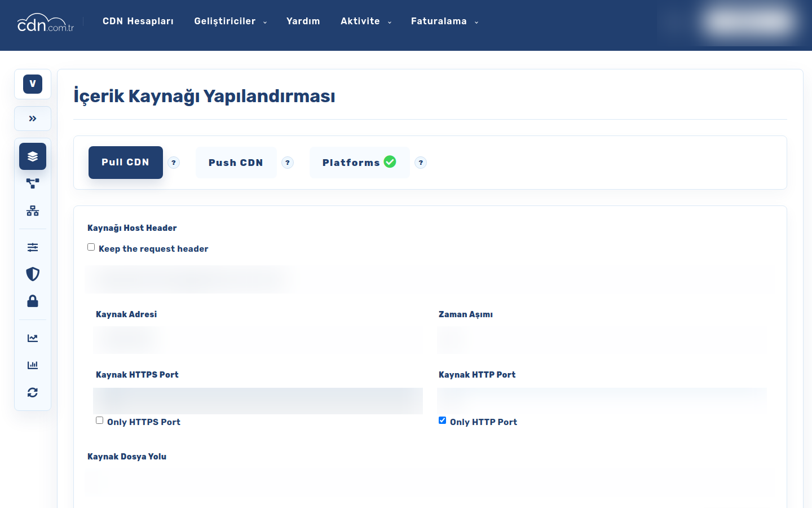Click the refresh purge sidebar icon

pos(33,392)
